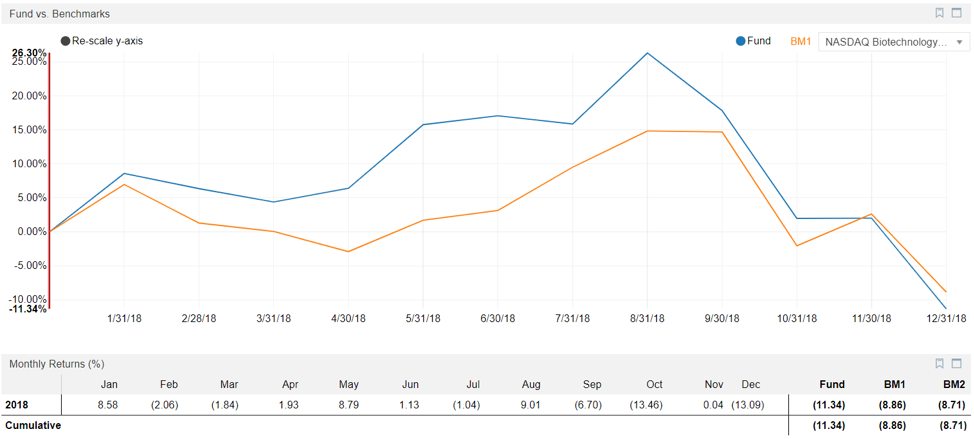
Task: Maximize the Monthly Returns panel
Action: pyautogui.click(x=957, y=364)
